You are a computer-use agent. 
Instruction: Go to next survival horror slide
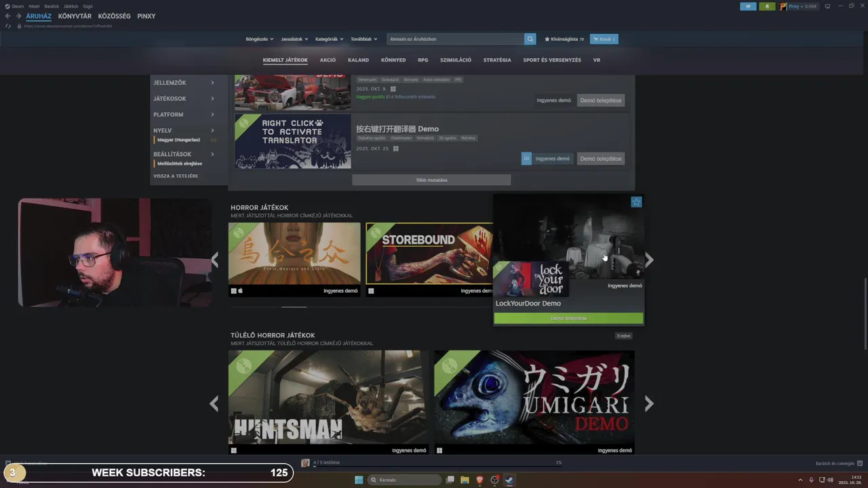pos(649,404)
